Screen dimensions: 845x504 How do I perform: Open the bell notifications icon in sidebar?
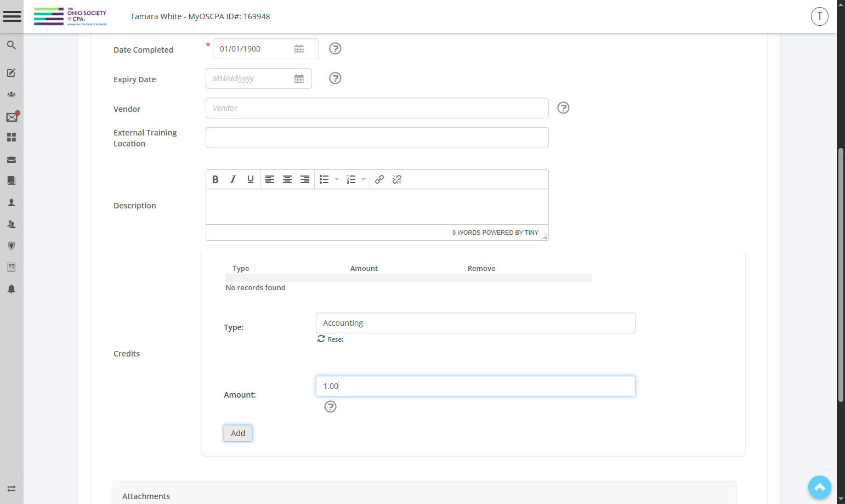tap(11, 289)
